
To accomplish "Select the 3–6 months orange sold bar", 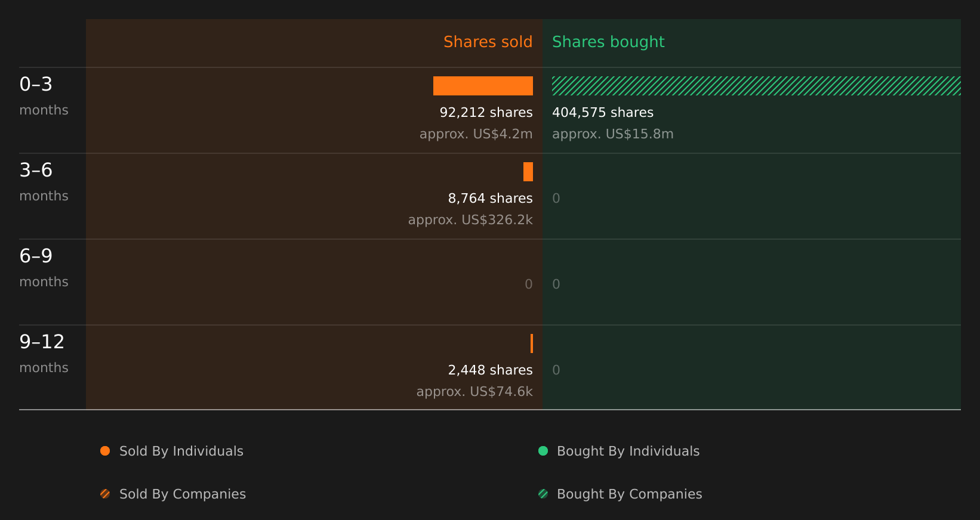I will pos(528,172).
